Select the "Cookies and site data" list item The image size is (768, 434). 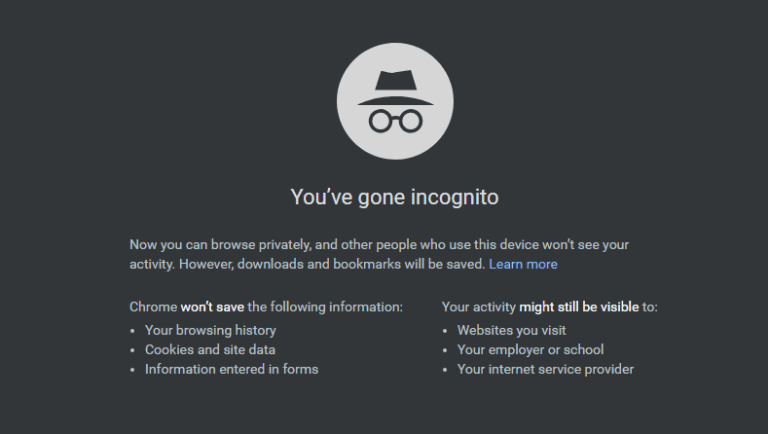(210, 350)
